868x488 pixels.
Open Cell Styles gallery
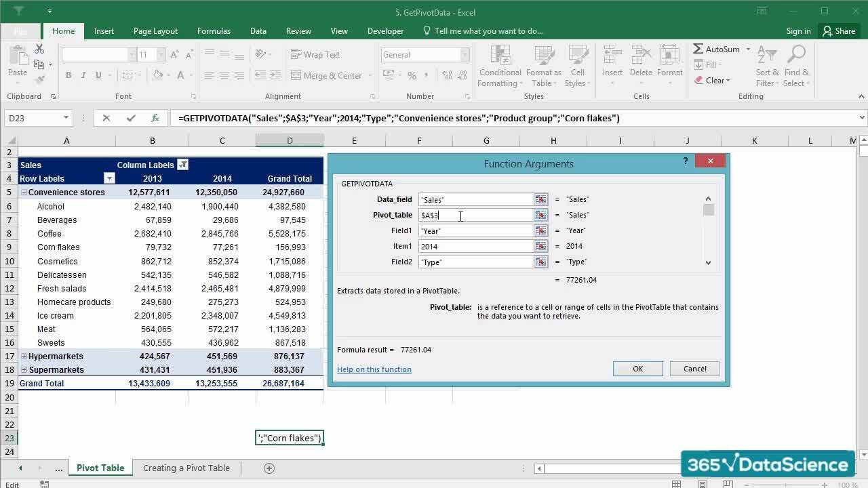[577, 66]
